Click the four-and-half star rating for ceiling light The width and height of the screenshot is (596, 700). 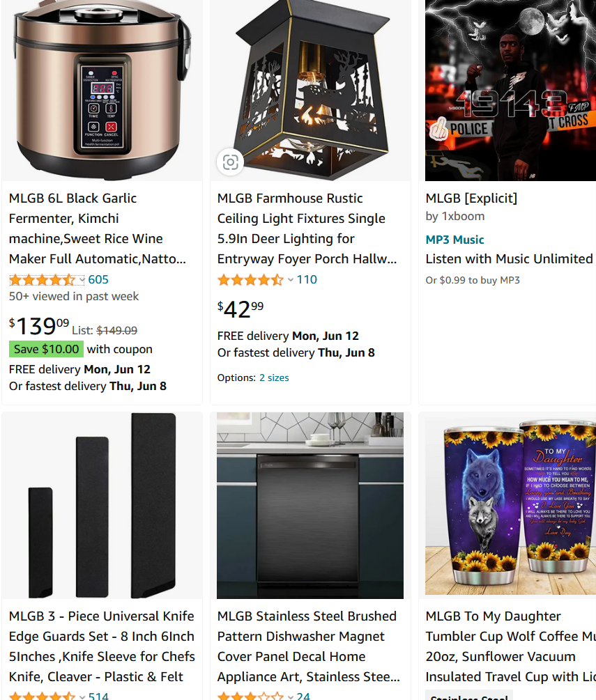[x=251, y=280]
